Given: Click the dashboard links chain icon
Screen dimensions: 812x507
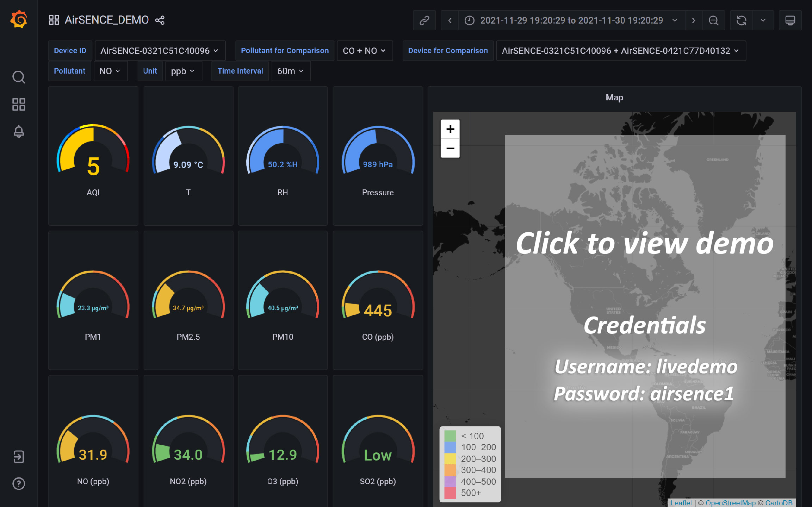Looking at the screenshot, I should pyautogui.click(x=424, y=20).
